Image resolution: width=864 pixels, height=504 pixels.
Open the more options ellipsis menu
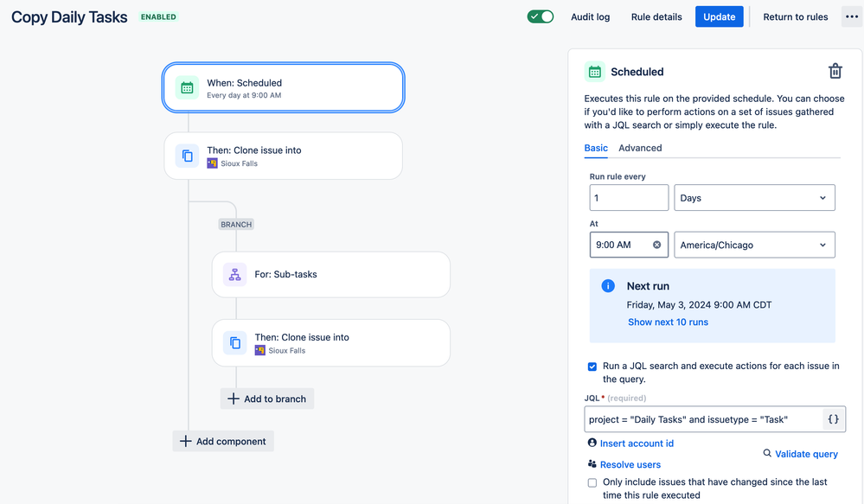coord(852,16)
